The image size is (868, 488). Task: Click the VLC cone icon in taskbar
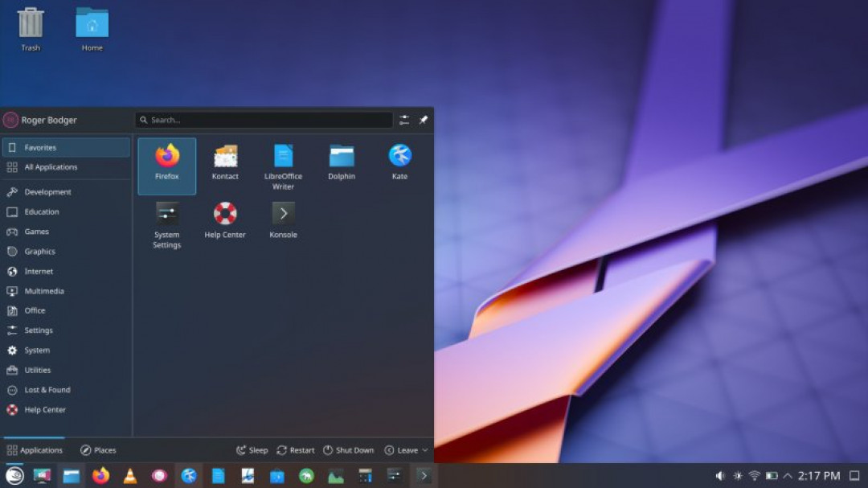[x=129, y=476]
